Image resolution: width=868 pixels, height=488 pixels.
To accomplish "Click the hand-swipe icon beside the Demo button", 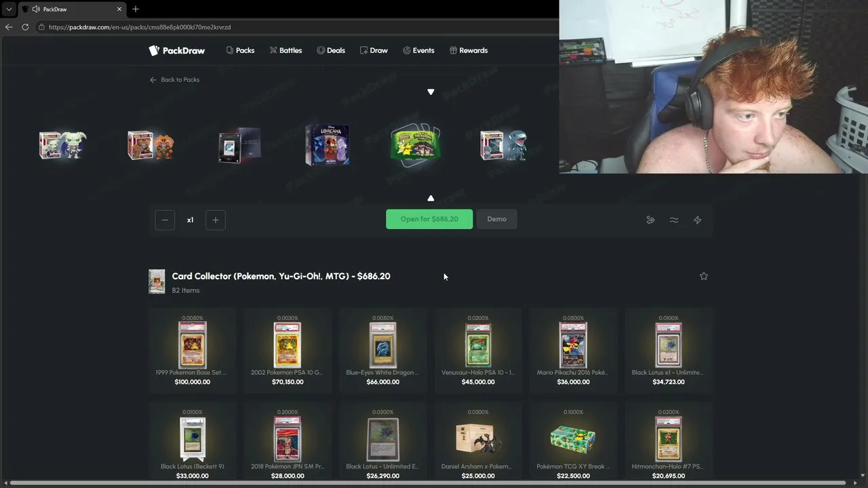I will pos(650,220).
